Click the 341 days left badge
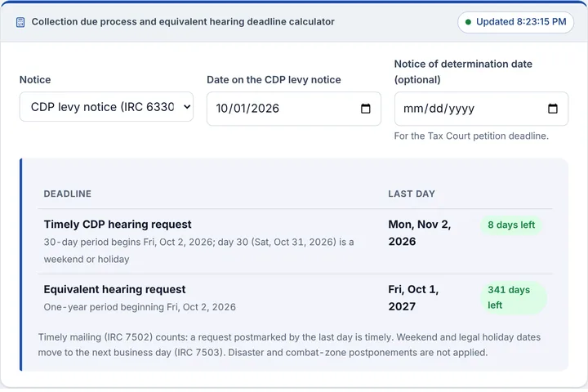 point(514,297)
